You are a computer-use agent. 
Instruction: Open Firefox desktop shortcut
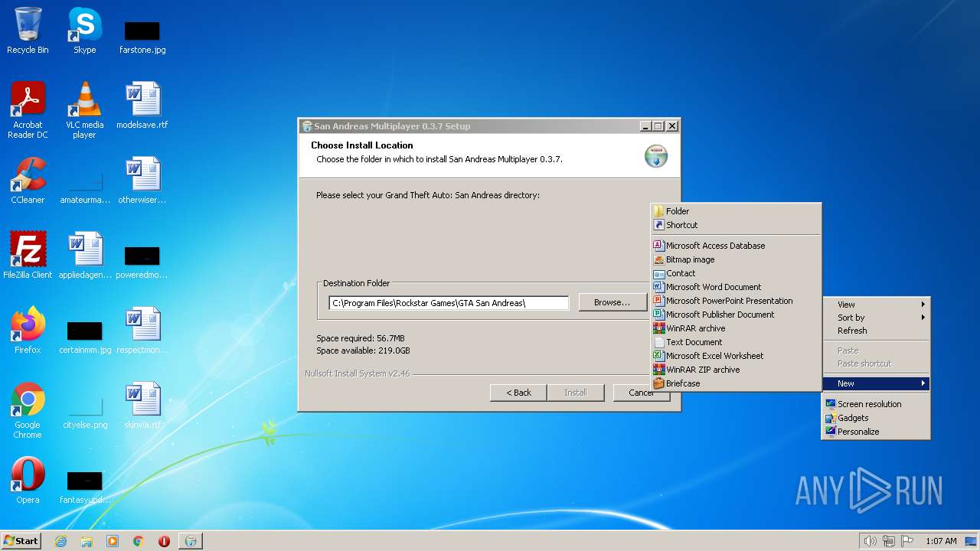(28, 331)
